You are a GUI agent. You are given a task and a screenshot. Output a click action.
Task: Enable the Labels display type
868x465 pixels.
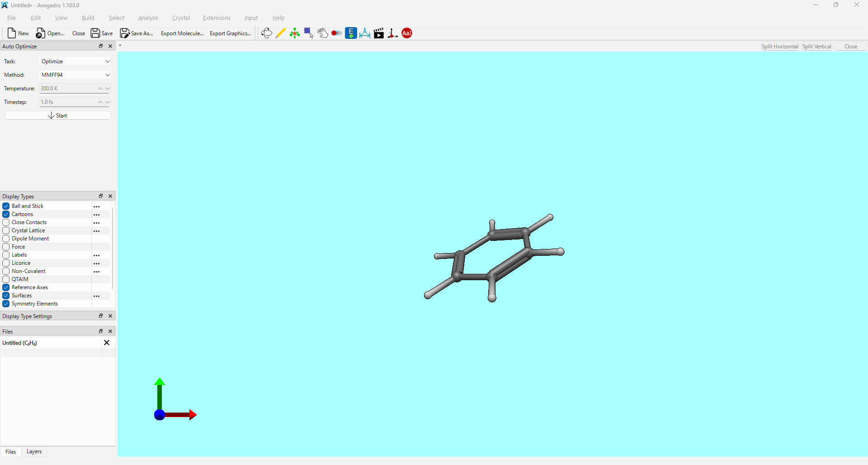point(6,255)
